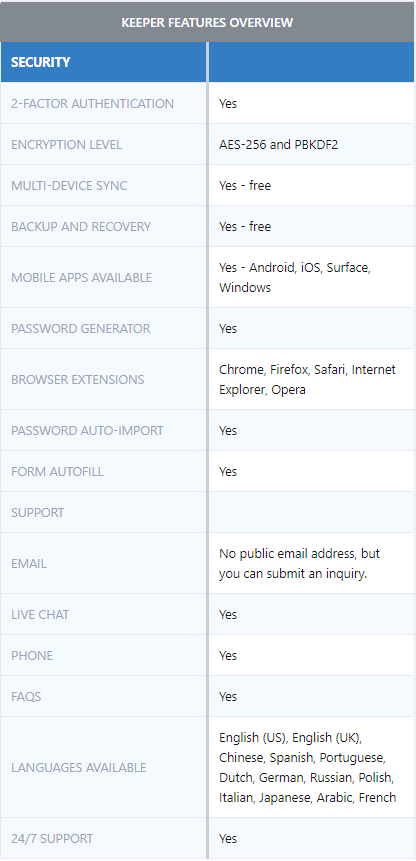The width and height of the screenshot is (416, 861).
Task: Click the Live Chat row label
Action: [40, 614]
